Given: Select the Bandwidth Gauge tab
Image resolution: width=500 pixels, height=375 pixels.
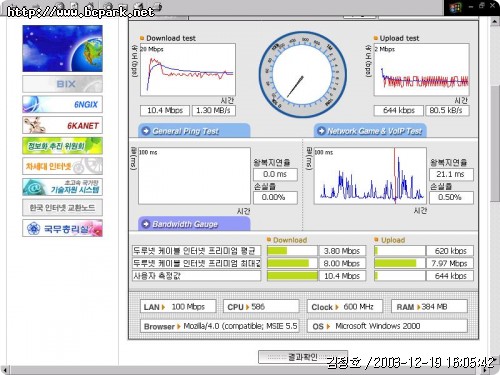Looking at the screenshot, I should (x=194, y=224).
